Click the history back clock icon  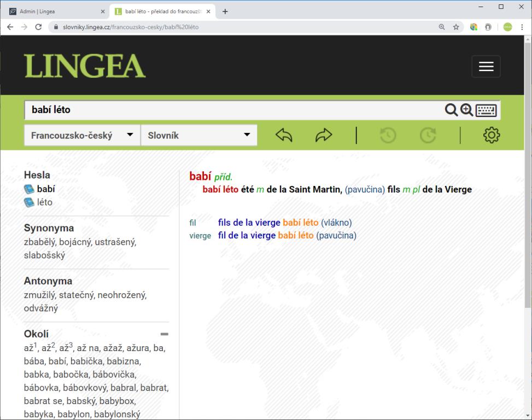388,135
